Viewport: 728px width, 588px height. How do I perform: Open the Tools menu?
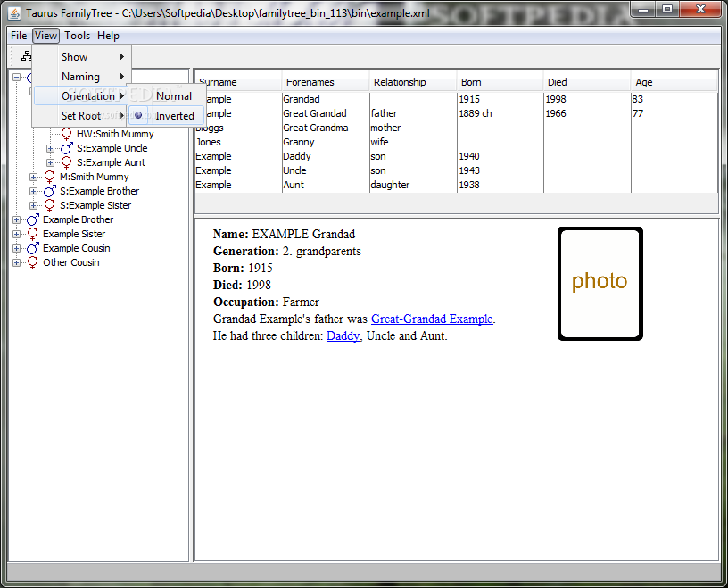pyautogui.click(x=77, y=36)
